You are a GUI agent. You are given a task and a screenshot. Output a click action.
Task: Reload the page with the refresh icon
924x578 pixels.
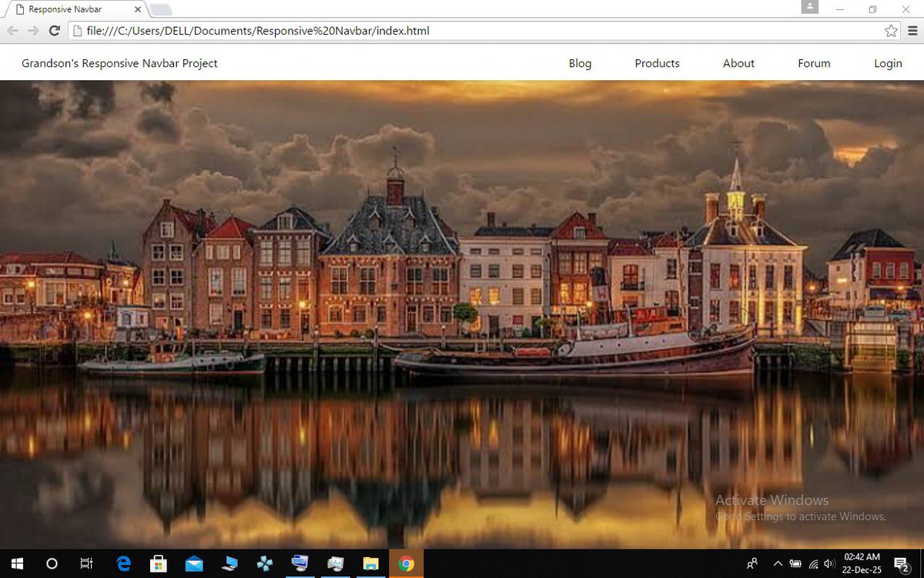(x=53, y=31)
